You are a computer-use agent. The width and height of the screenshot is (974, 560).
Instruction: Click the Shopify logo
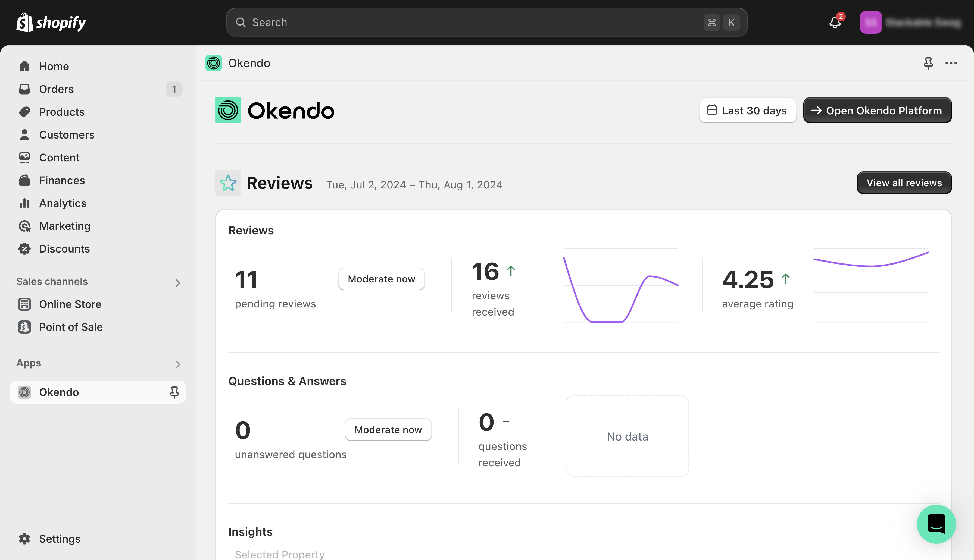coord(51,22)
